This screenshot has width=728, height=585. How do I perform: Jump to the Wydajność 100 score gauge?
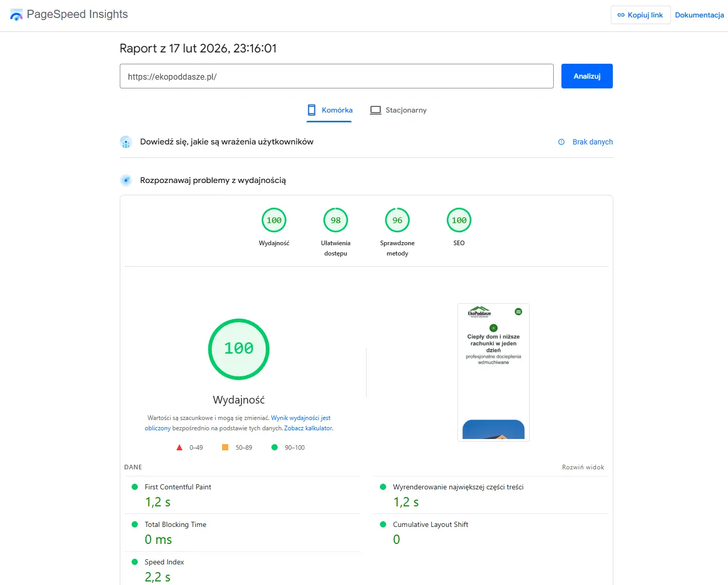pos(274,221)
